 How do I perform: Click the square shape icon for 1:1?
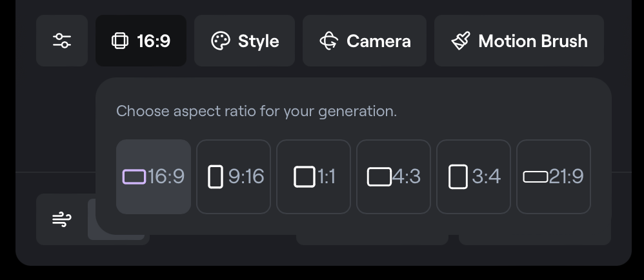[x=304, y=177]
